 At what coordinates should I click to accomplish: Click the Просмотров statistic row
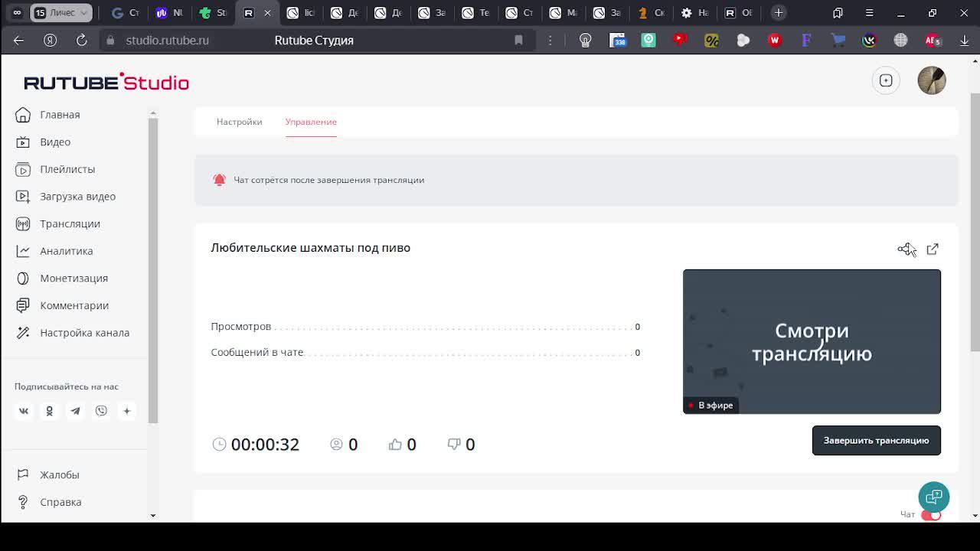click(425, 327)
